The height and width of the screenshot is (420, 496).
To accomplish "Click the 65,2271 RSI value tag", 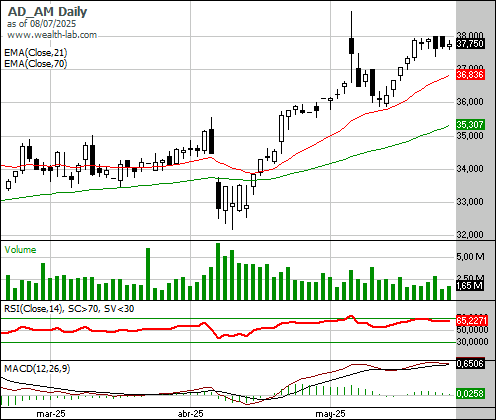I will 472,321.
